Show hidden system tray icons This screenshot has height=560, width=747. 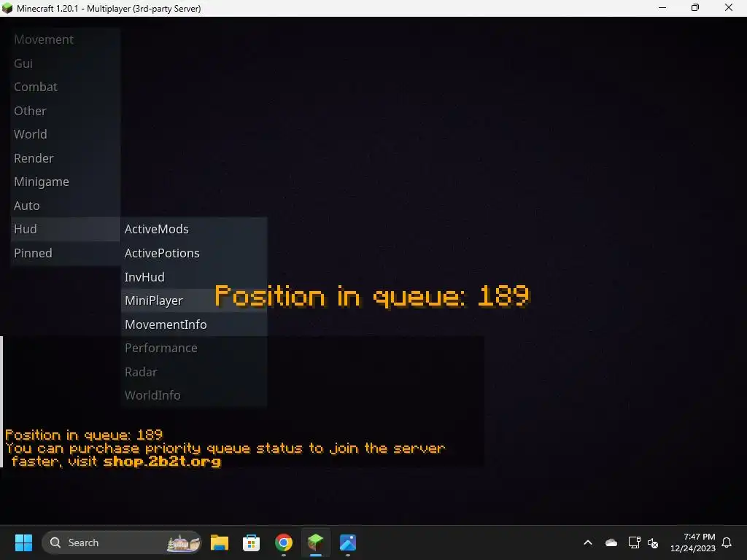(x=588, y=542)
